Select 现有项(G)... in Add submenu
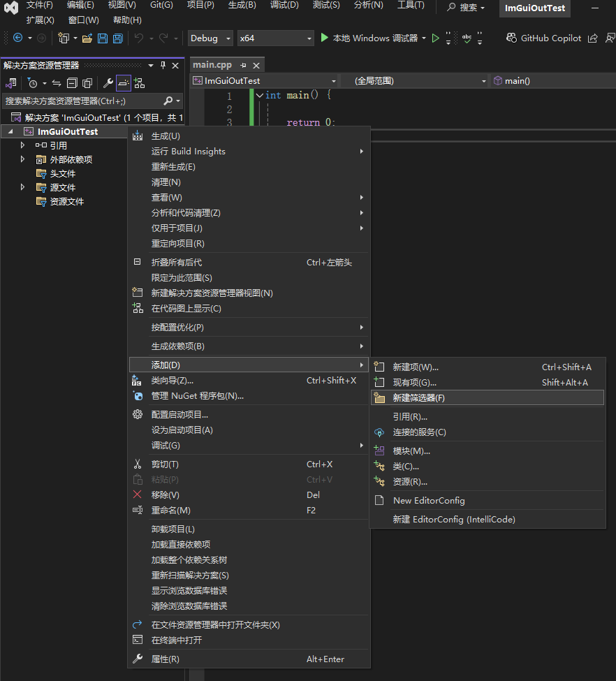Viewport: 616px width, 681px height. pos(487,383)
